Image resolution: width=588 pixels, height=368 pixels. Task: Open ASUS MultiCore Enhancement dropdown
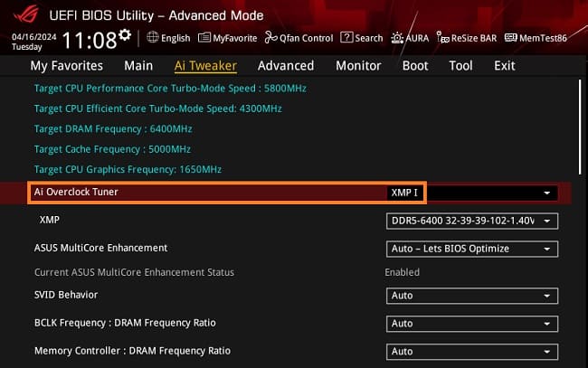coord(471,249)
